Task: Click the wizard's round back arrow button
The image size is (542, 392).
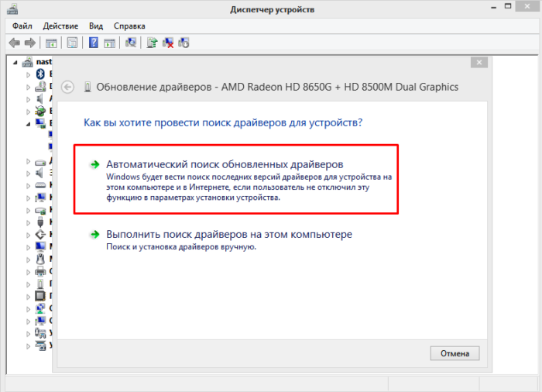Action: 67,87
